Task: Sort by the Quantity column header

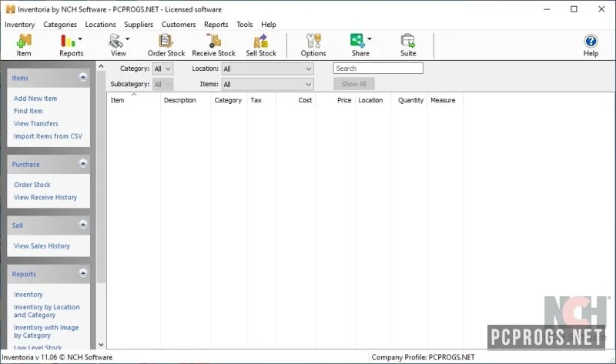Action: 409,100
